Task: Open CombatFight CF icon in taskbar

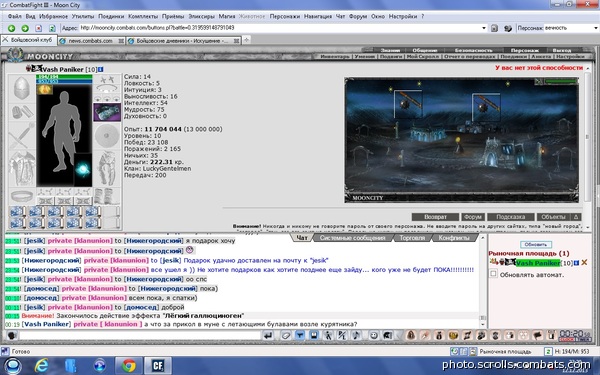Action: click(x=158, y=365)
